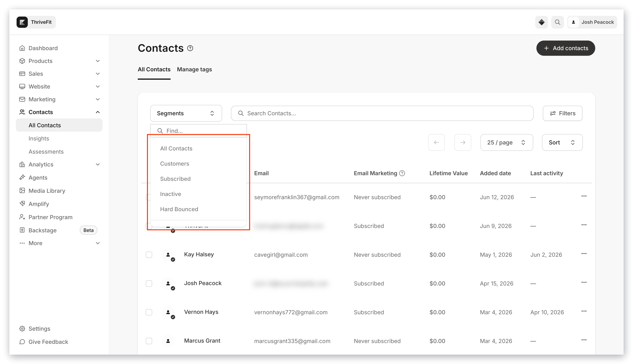Open more options for Jun 9, 2026 row
Screen dimensions: 633x364
coord(584,225)
